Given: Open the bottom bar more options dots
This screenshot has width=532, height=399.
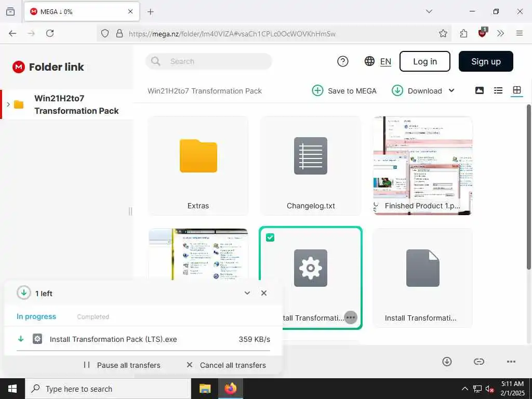Looking at the screenshot, I should point(511,362).
